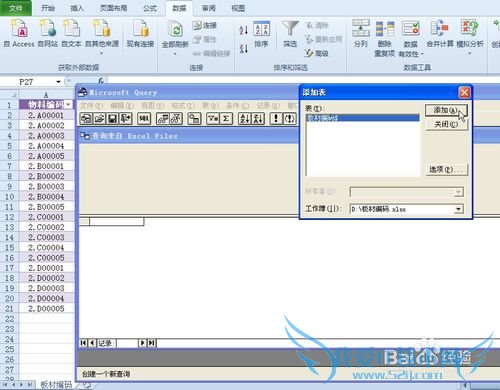Open the Name Box dropdown arrow
This screenshot has height=390, width=500.
point(58,82)
